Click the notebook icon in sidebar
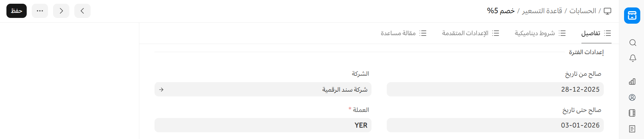 pos(632,113)
